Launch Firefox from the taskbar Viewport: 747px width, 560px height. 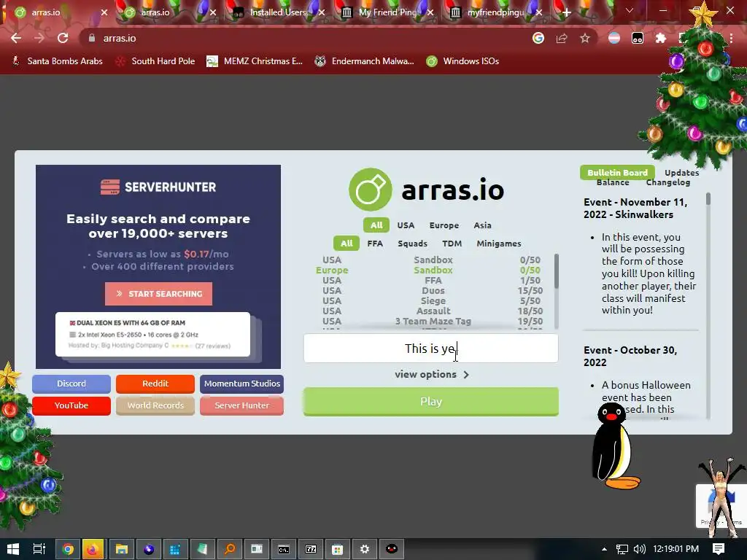93,549
